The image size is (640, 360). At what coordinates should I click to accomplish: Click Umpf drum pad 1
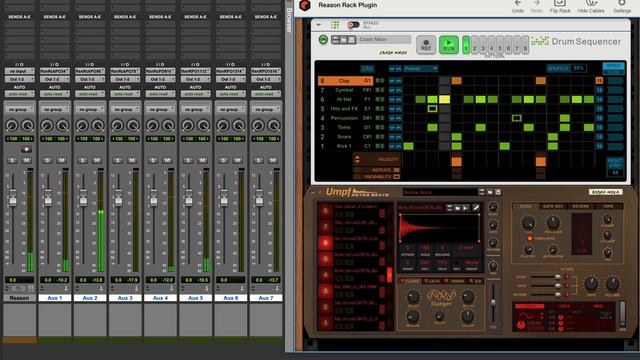point(325,323)
